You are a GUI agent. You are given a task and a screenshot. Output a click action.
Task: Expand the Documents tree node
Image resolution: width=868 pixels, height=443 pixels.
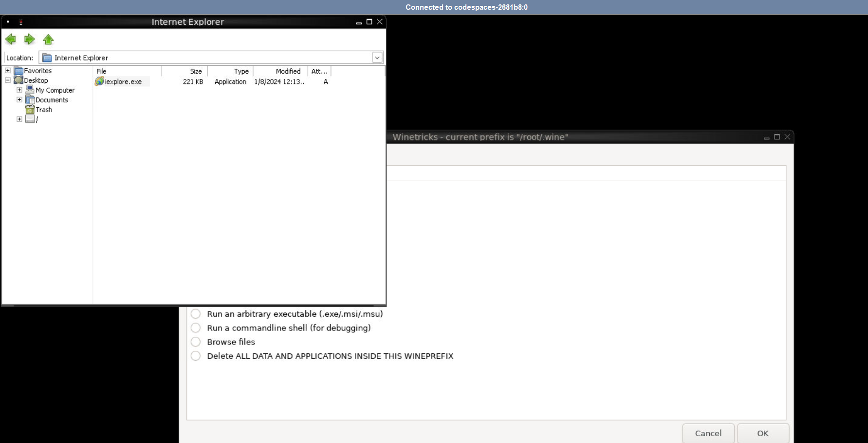tap(19, 100)
